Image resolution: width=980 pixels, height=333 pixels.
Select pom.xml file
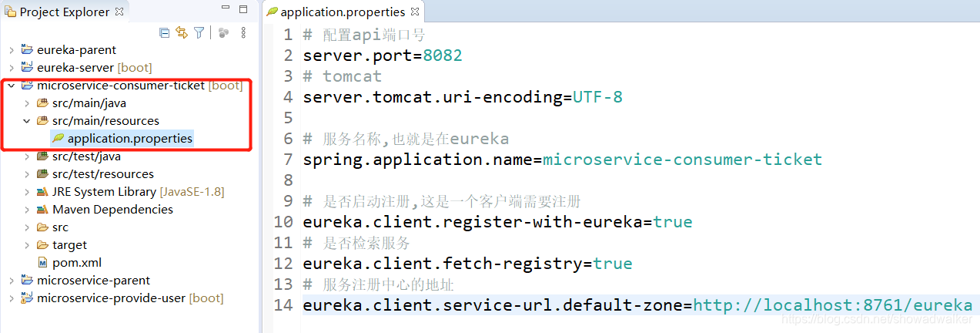tap(77, 263)
